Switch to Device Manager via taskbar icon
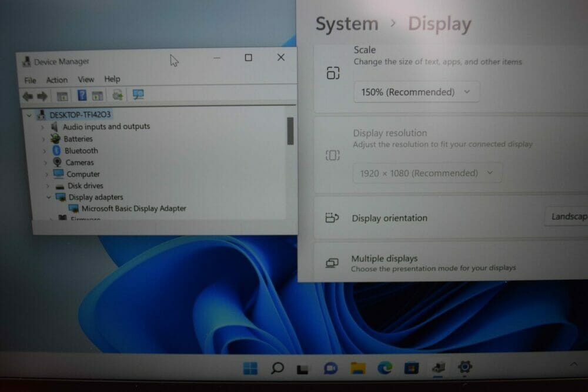 coord(438,368)
